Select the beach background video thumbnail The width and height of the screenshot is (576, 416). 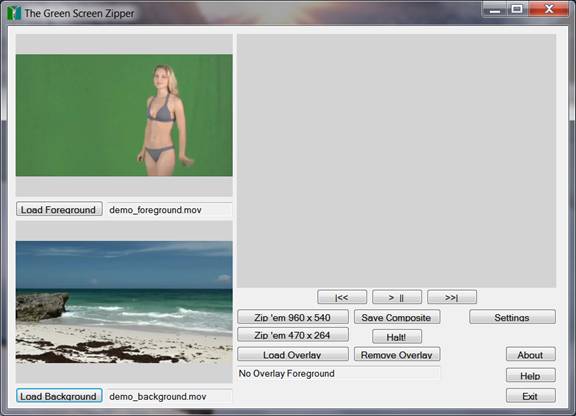[124, 302]
